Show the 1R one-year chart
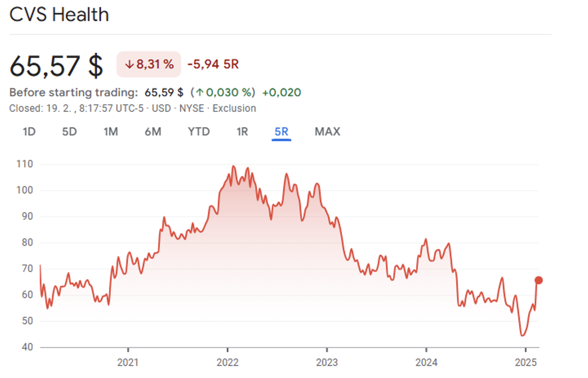This screenshot has width=588, height=378. [x=241, y=131]
